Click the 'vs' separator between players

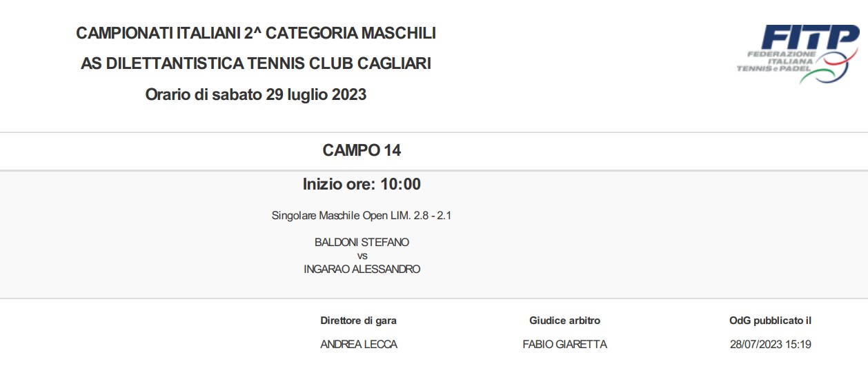point(362,256)
